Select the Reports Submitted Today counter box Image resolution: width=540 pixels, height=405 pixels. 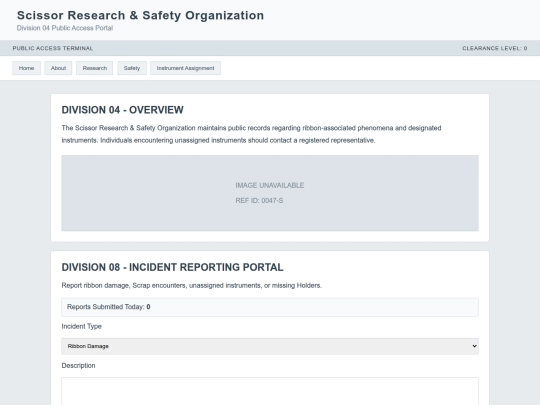[x=270, y=307]
